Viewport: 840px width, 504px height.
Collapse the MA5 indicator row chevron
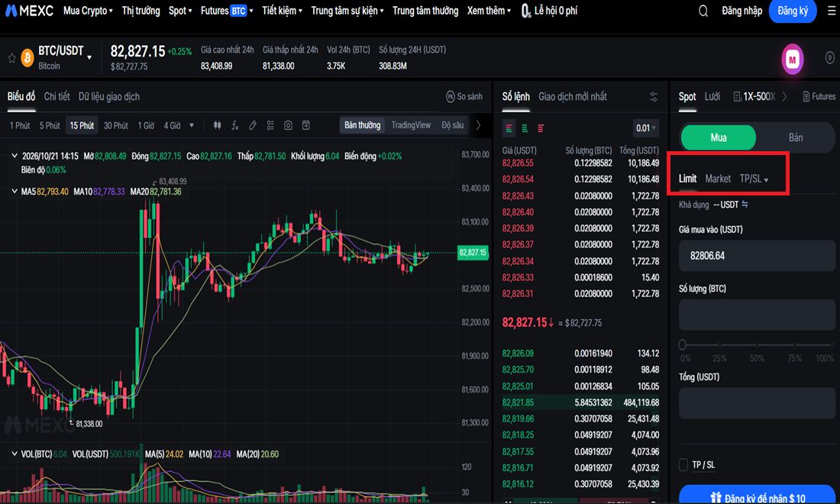15,191
